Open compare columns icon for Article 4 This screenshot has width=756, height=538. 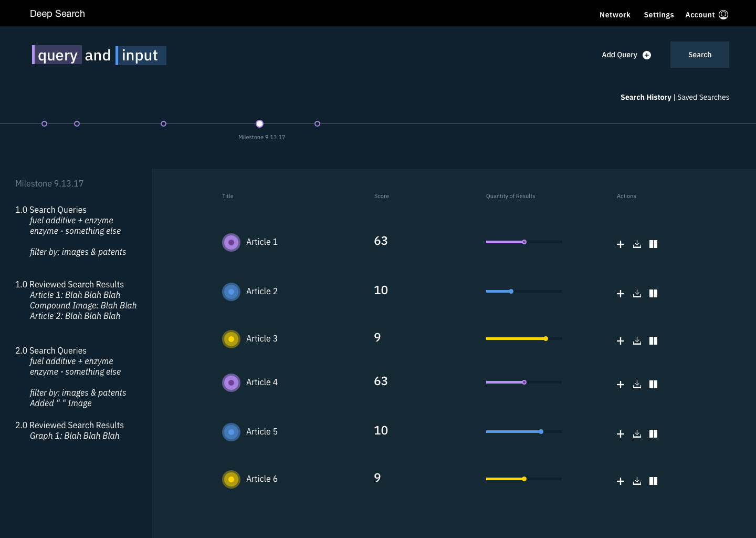(x=653, y=385)
